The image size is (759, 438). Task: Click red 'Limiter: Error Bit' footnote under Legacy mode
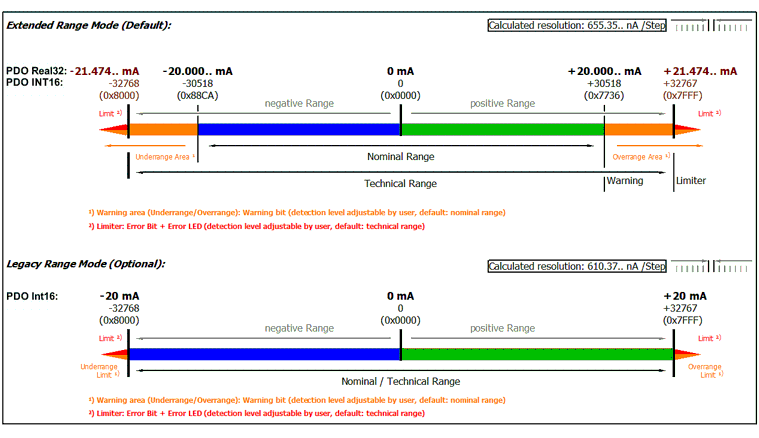coord(257,413)
